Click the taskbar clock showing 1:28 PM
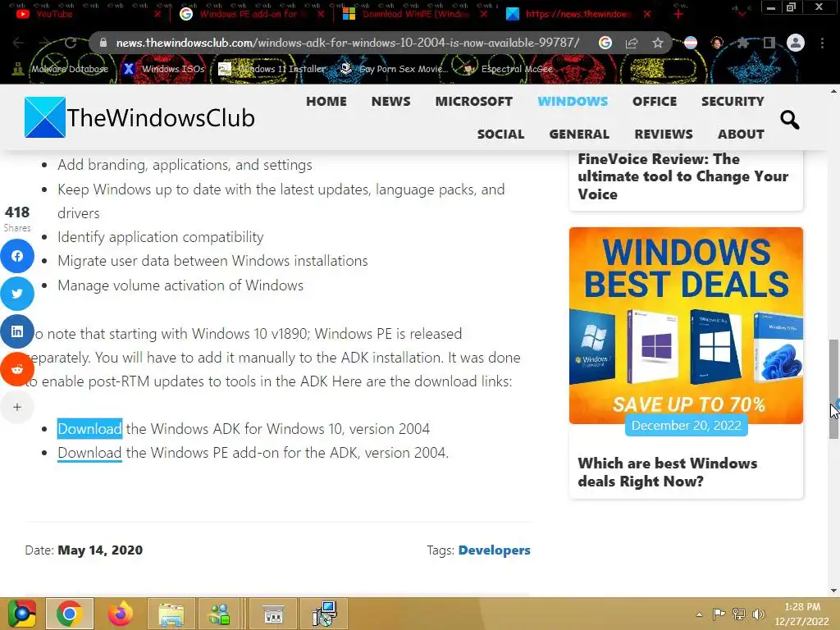This screenshot has height=630, width=840. 802,614
